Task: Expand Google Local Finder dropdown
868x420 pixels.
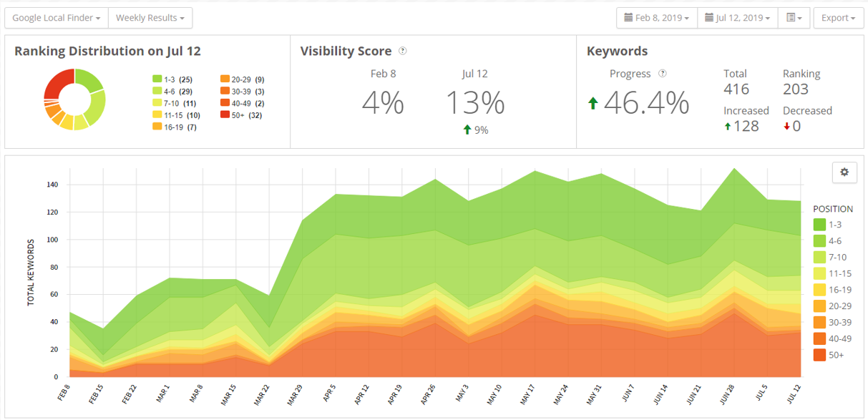Action: (x=57, y=18)
